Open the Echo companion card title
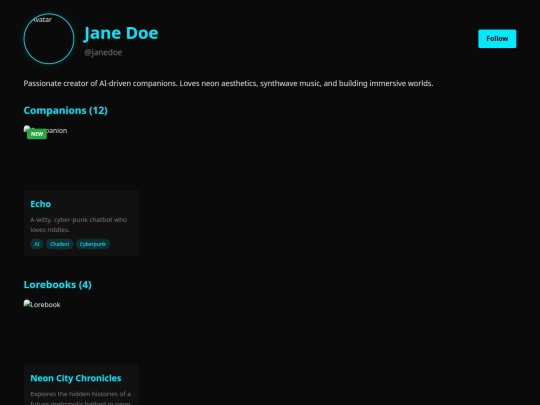Screen dimensions: 540x405 point(41,204)
